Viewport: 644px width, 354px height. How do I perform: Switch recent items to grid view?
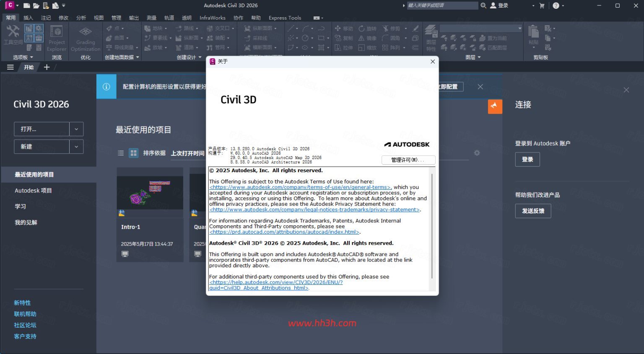(133, 153)
